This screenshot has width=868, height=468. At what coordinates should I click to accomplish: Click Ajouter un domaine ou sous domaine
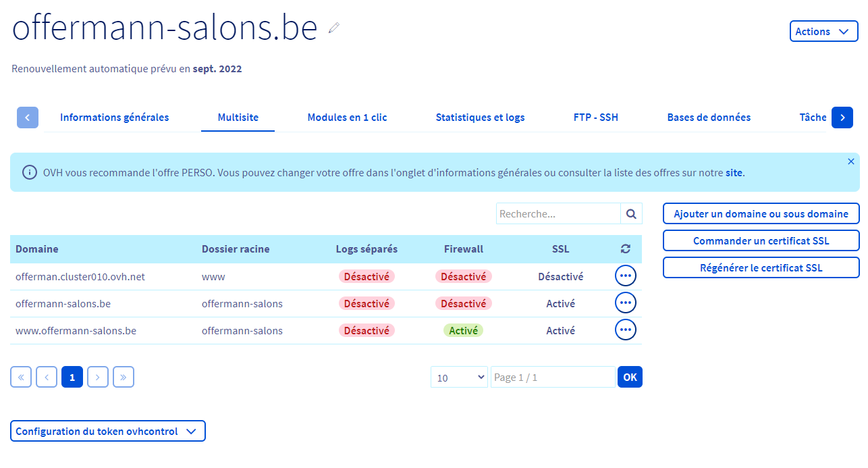[x=761, y=214]
